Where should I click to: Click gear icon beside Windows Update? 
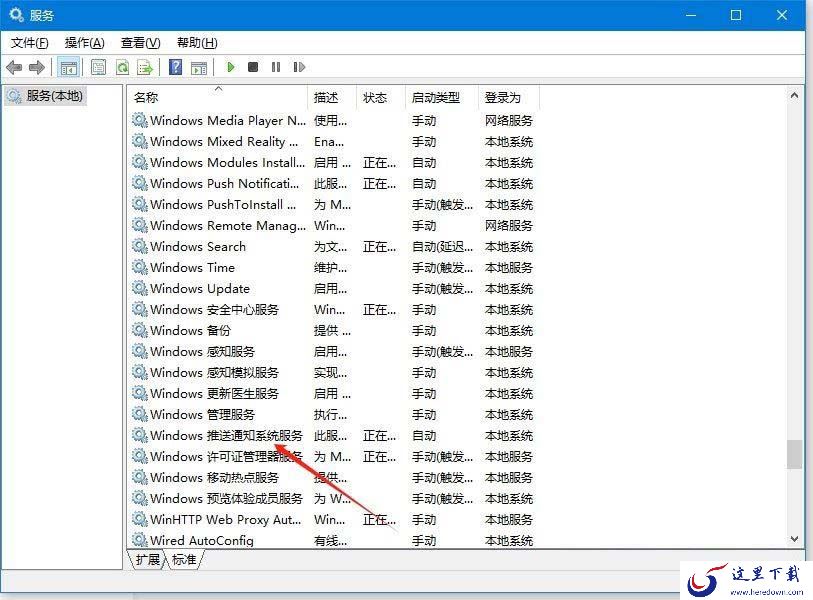pos(139,288)
